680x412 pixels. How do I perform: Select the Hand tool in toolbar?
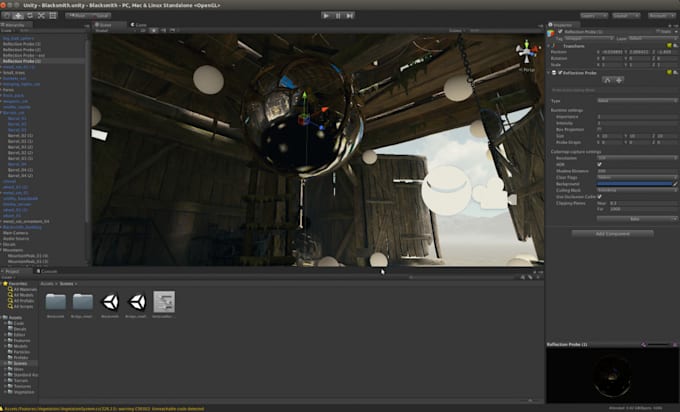6,16
